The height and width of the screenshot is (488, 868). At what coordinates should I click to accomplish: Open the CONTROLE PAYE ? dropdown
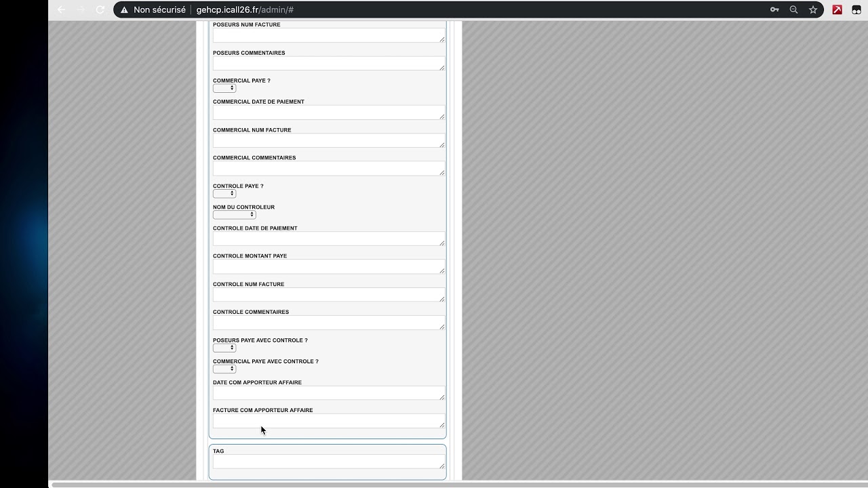(224, 193)
